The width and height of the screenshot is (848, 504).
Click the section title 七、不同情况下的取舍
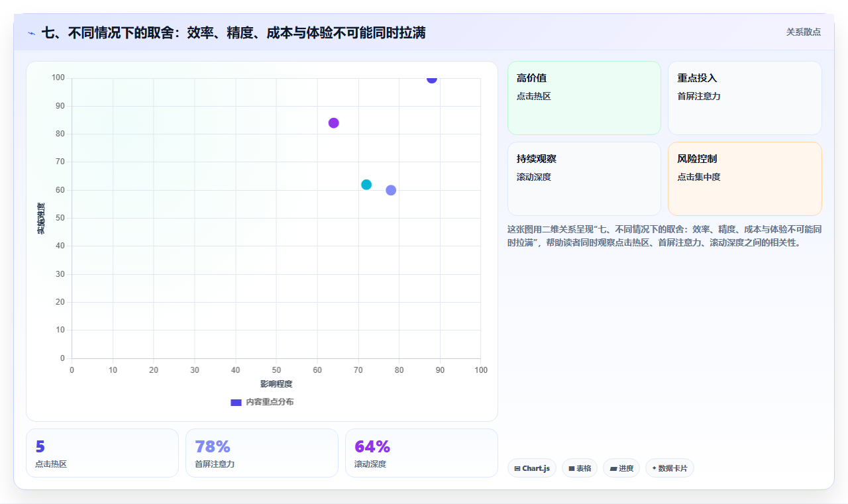[x=233, y=32]
